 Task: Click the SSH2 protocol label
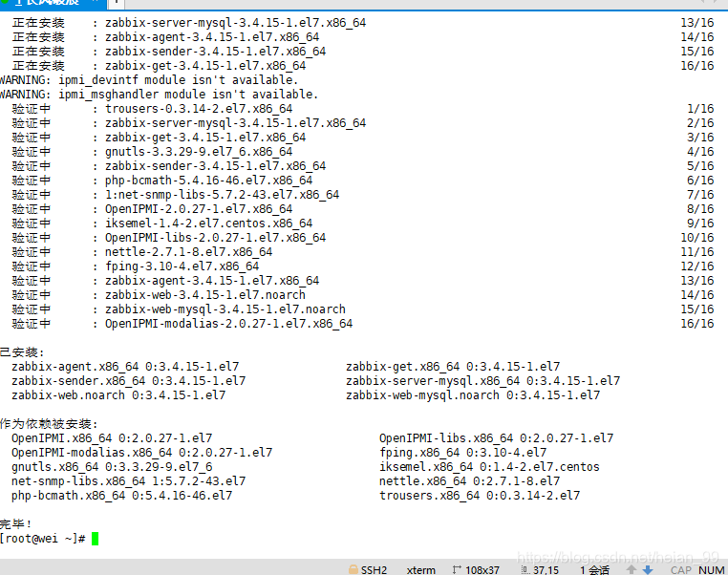click(x=375, y=570)
